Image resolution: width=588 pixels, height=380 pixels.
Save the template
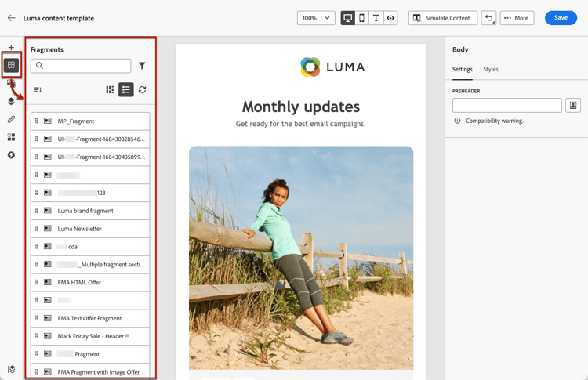pyautogui.click(x=561, y=18)
